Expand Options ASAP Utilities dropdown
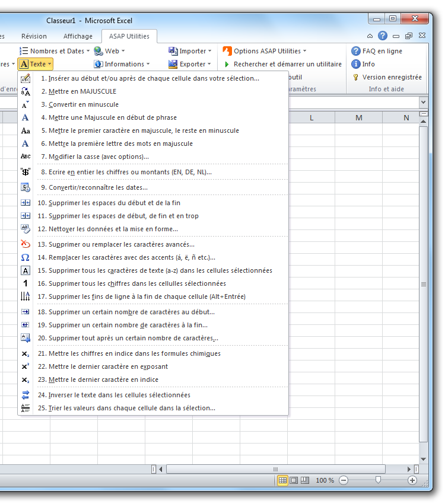Viewport: 445px width, 504px height. [x=265, y=51]
